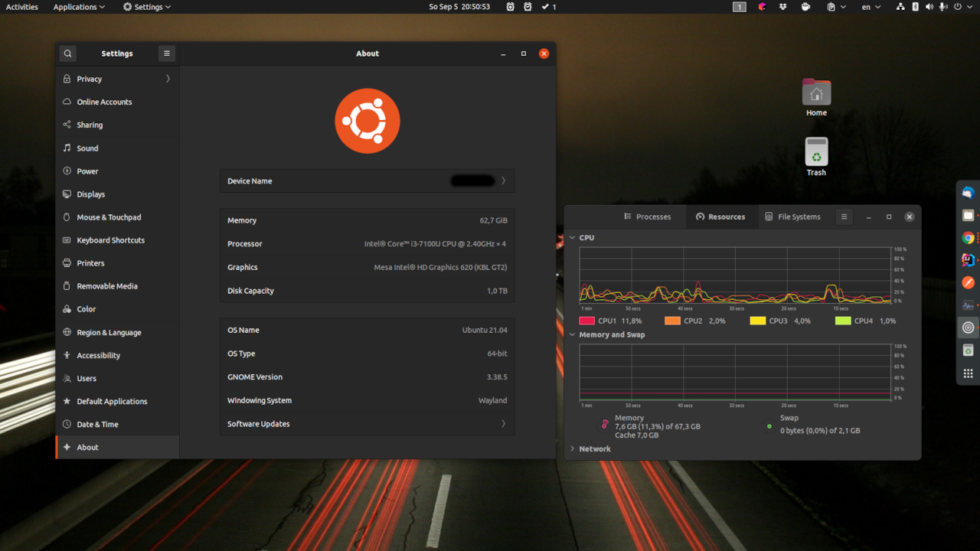Click the System Monitor dock icon
The image size is (980, 551).
tap(968, 305)
